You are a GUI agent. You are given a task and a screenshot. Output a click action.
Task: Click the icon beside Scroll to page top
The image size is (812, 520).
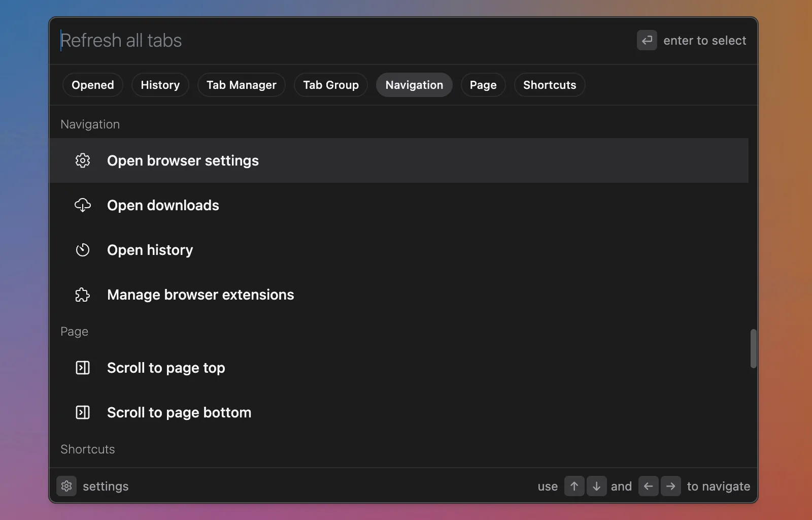click(x=83, y=368)
